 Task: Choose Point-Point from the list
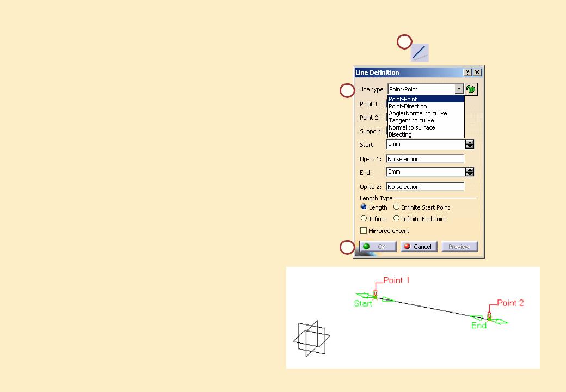[426, 99]
